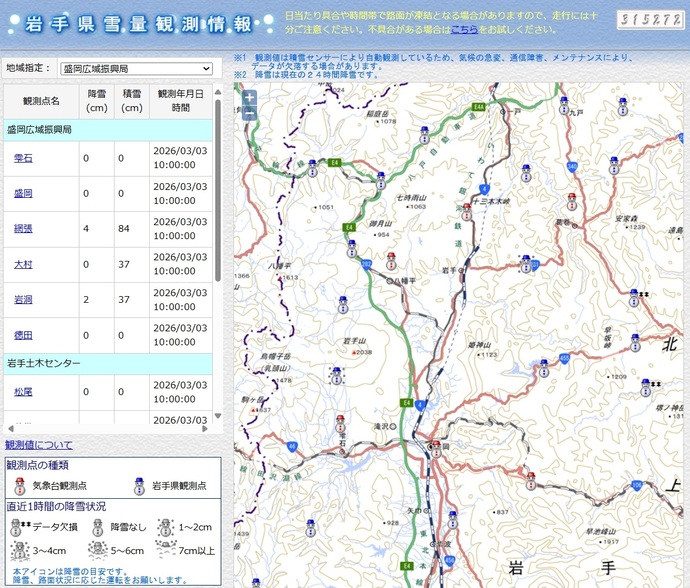690x588 pixels.
Task: Follow the こちら link in header notice
Action: (x=464, y=29)
